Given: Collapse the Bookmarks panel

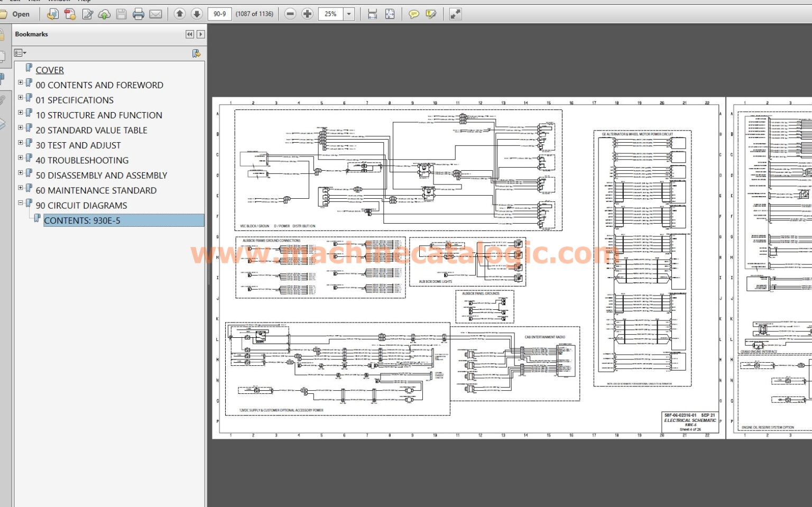Looking at the screenshot, I should tap(189, 34).
